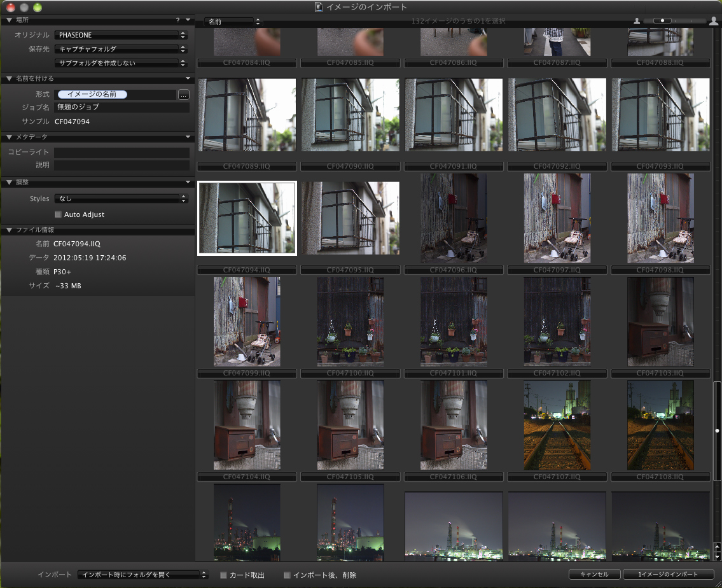Viewport: 722px width, 588px height.
Task: Open the サブフォルダを作成しない dropdown
Action: coord(121,62)
